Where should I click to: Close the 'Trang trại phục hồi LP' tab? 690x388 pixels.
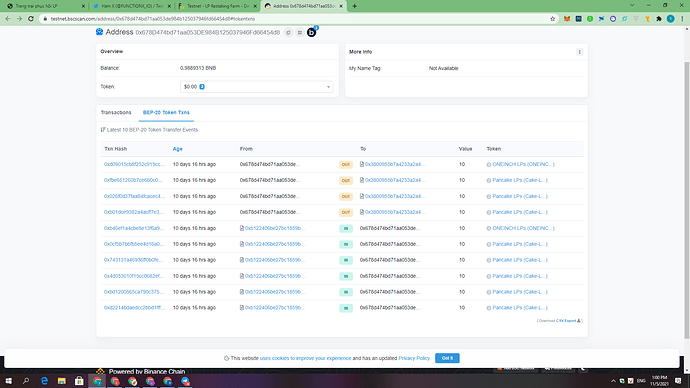83,6
